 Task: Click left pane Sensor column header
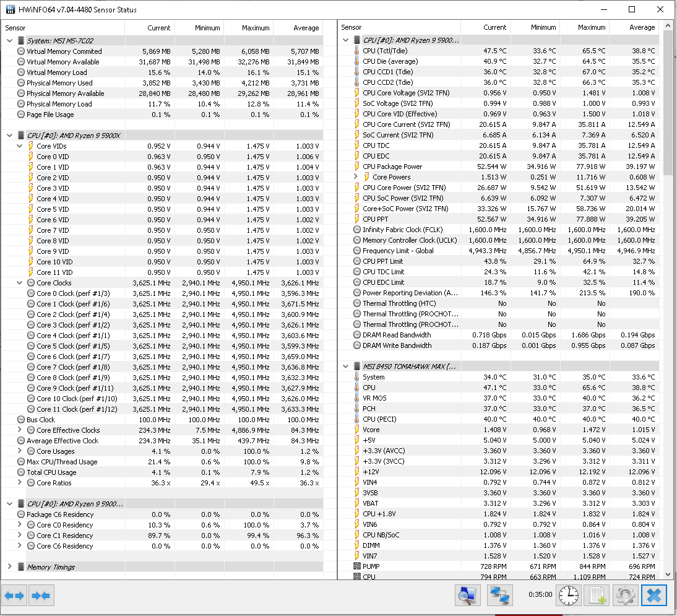[x=63, y=28]
